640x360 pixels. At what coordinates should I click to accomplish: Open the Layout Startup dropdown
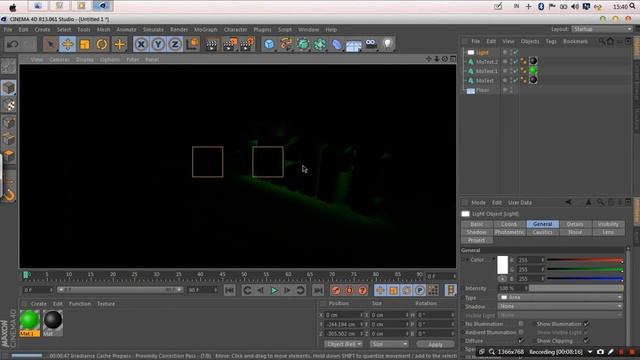pos(601,29)
